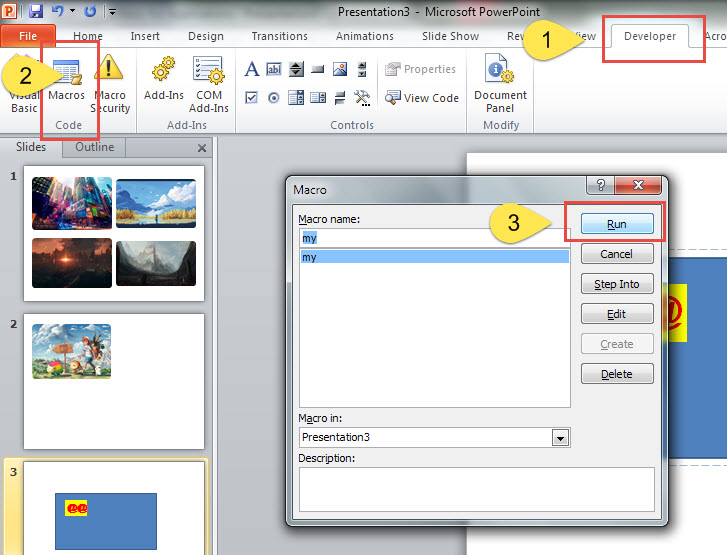
Task: Close the Macro dialog with X
Action: pyautogui.click(x=638, y=185)
